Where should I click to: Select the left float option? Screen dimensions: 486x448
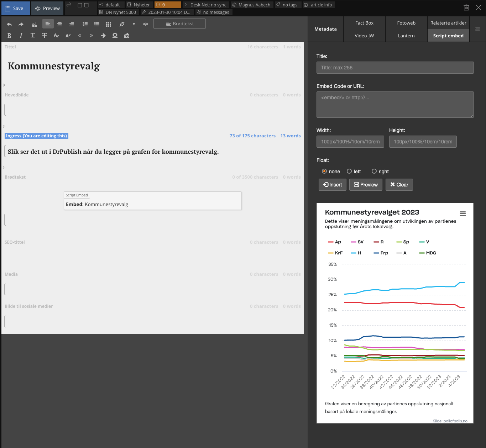tap(349, 171)
